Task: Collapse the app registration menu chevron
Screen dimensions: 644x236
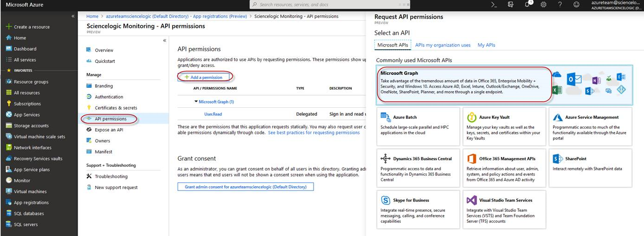Action: coord(165,41)
